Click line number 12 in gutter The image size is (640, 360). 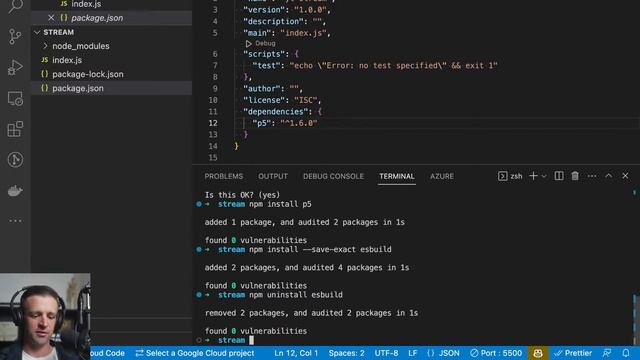pyautogui.click(x=213, y=123)
